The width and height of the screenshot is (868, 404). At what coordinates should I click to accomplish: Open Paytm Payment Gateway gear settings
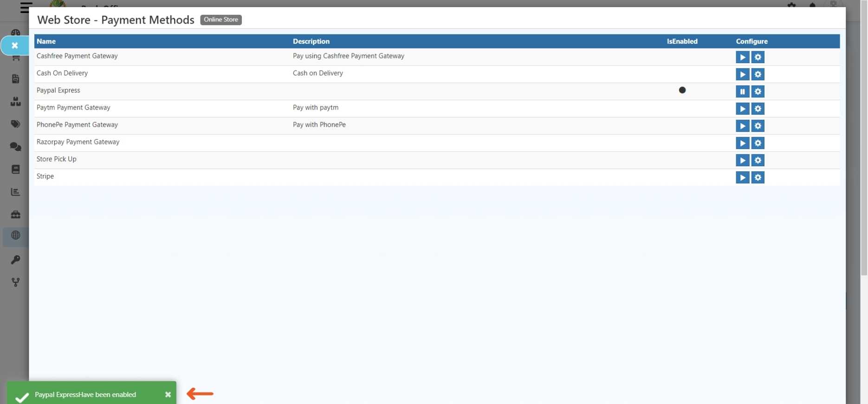tap(758, 109)
